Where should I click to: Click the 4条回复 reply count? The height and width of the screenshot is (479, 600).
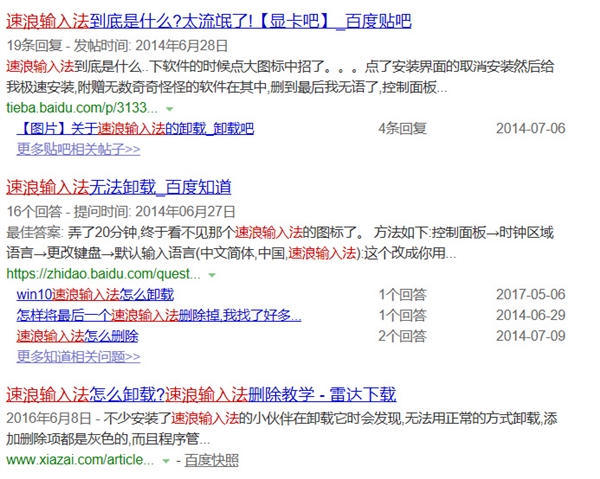tap(403, 129)
